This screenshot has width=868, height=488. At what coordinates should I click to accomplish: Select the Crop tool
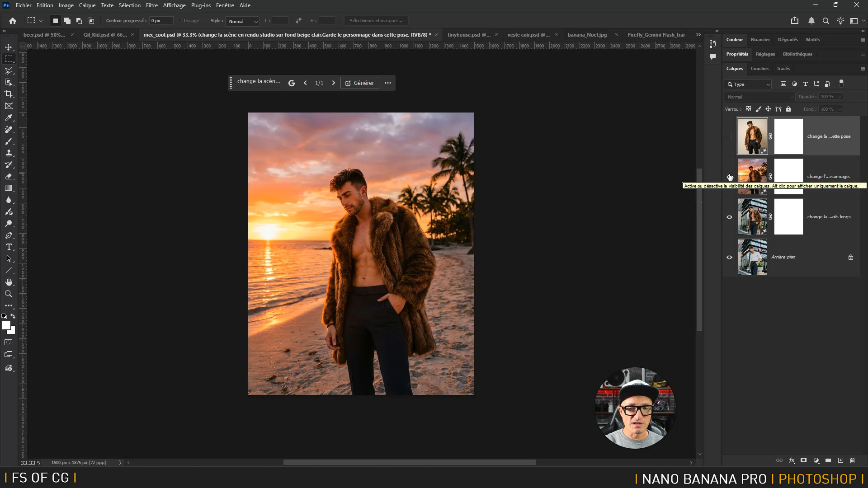pyautogui.click(x=9, y=94)
